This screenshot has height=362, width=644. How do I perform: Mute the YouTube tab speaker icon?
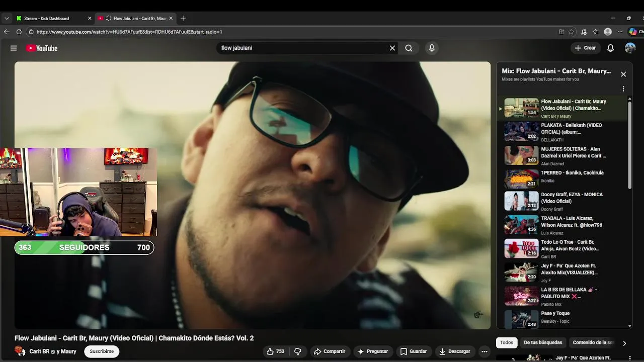coord(108,18)
